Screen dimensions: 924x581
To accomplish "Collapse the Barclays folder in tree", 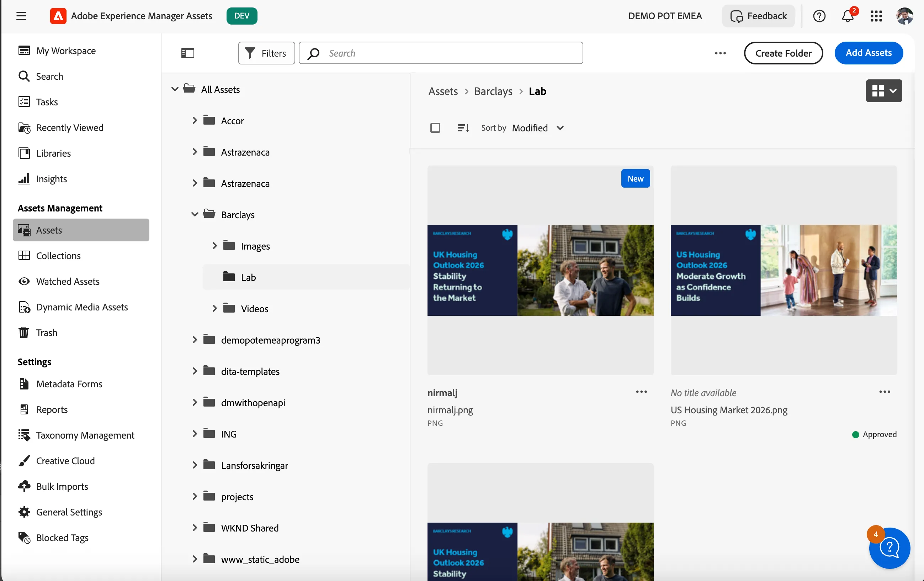I will [x=195, y=214].
